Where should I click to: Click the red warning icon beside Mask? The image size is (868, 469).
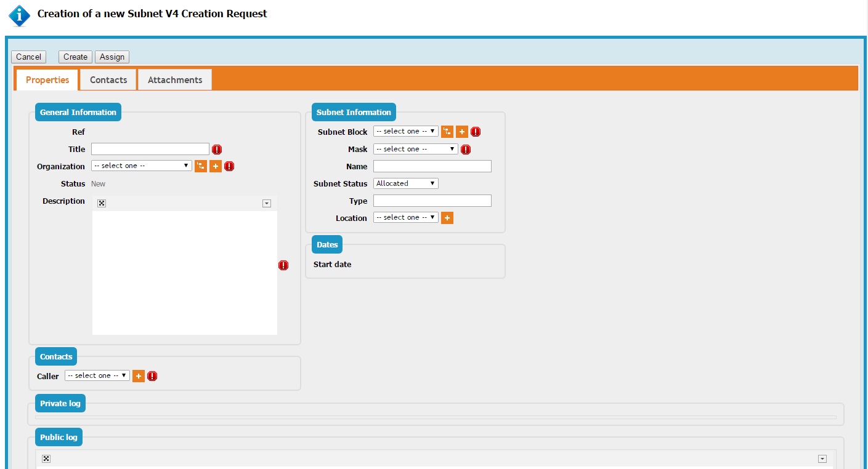(x=466, y=150)
